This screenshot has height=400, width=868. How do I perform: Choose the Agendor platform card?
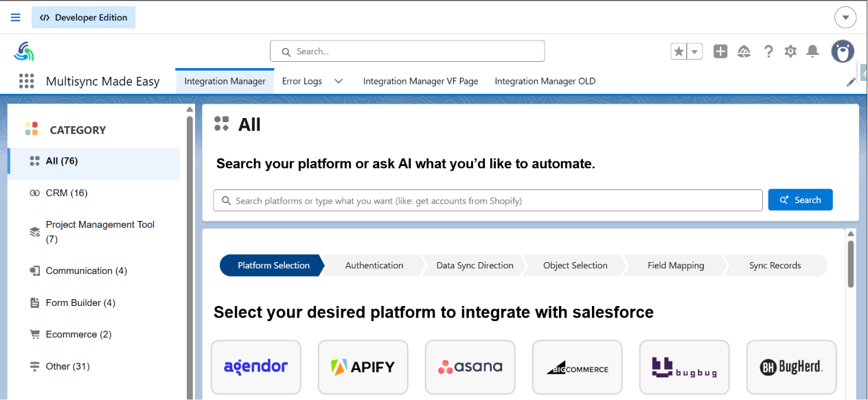[x=256, y=367]
